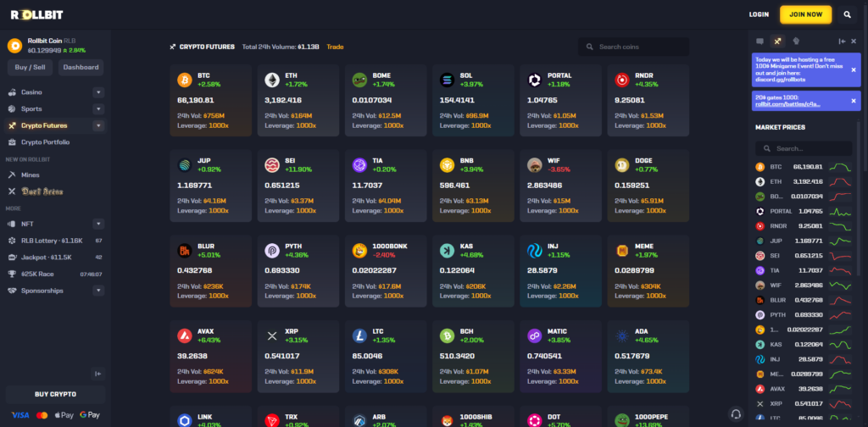Click the BLUR 24h Vol $236K value
This screenshot has width=868, height=427.
[214, 286]
